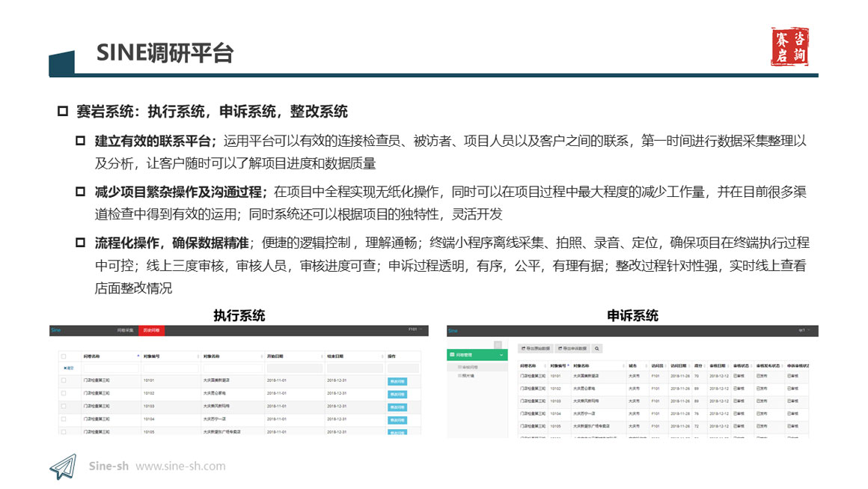
Task: Click the Sine logo in appeal system header
Action: tap(453, 330)
